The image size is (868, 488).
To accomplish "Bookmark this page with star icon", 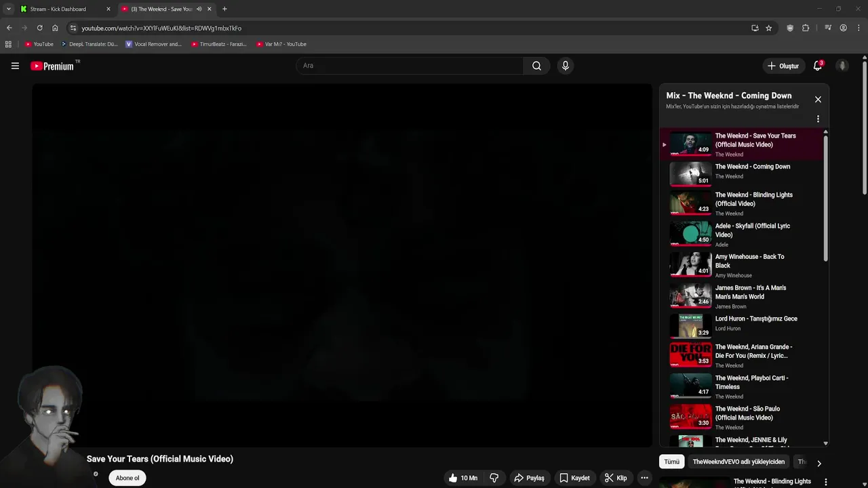I will (x=768, y=28).
